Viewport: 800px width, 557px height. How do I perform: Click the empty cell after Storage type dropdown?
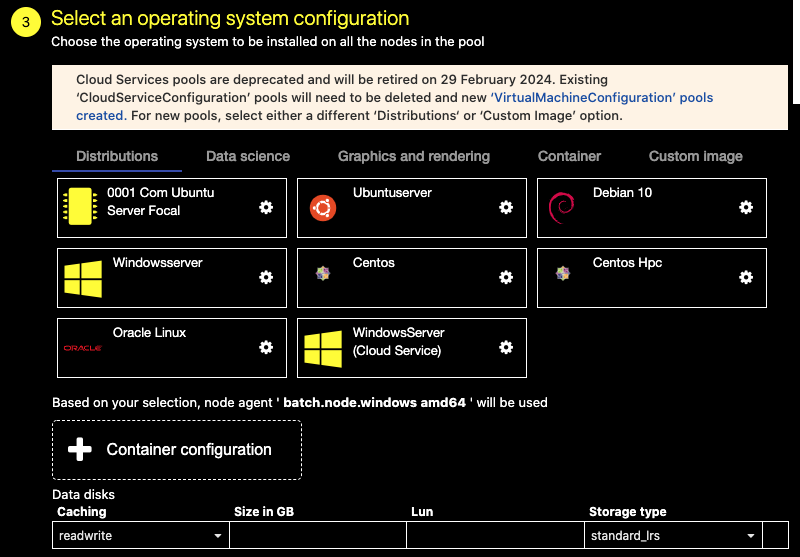pyautogui.click(x=776, y=536)
